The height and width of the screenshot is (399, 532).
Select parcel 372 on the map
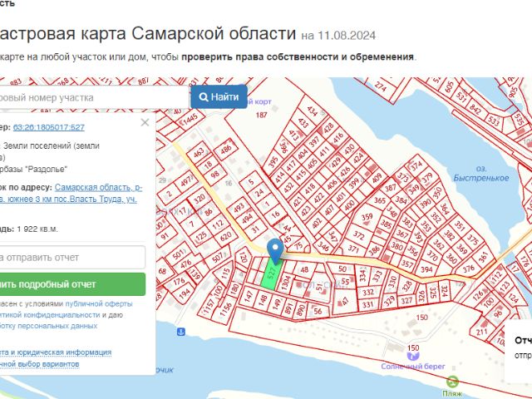358,234
